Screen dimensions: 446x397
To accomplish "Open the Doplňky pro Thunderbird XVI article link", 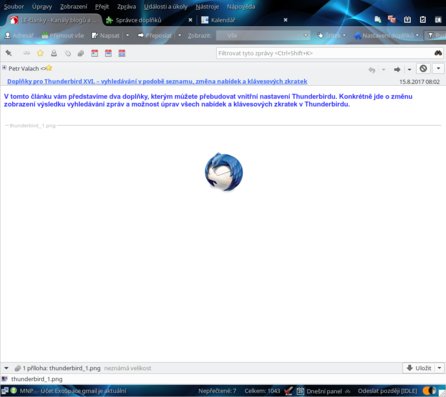I will 157,81.
